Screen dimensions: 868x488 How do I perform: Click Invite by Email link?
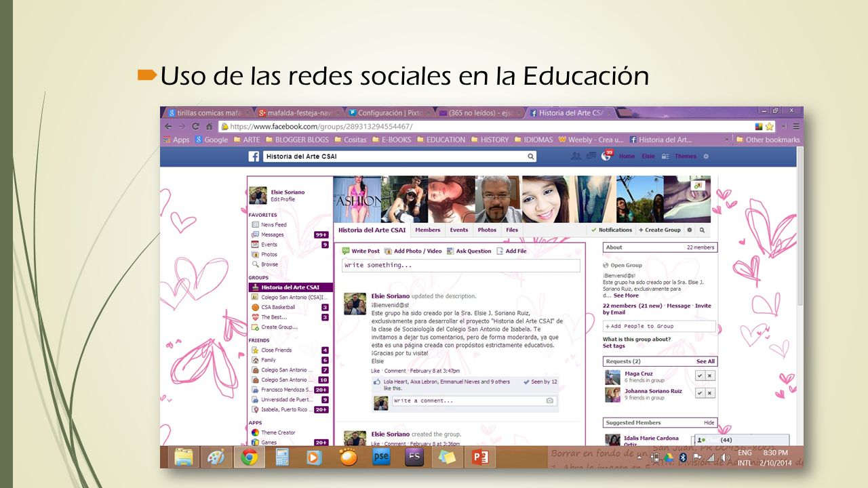pos(657,309)
